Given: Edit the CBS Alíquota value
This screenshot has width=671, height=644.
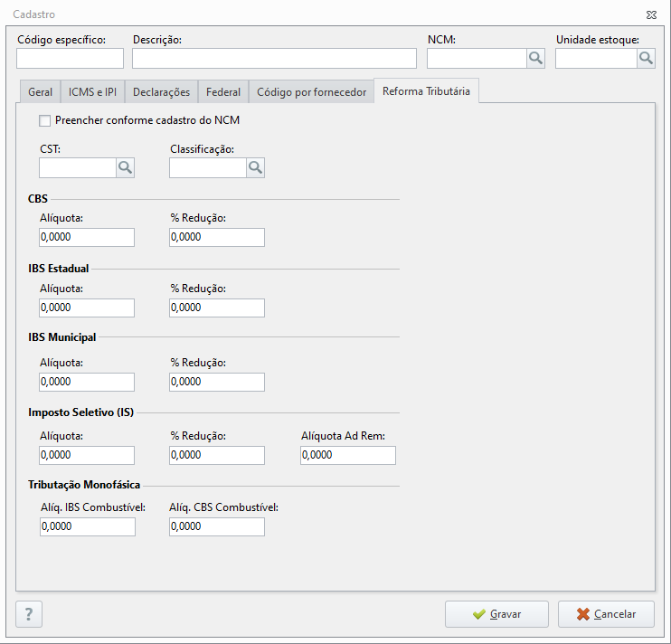Looking at the screenshot, I should click(87, 237).
